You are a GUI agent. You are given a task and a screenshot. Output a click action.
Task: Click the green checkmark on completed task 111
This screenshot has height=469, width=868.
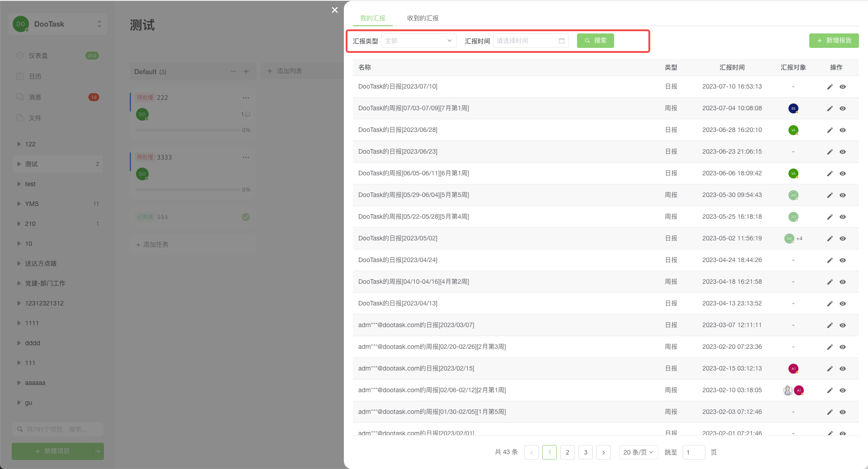(245, 217)
